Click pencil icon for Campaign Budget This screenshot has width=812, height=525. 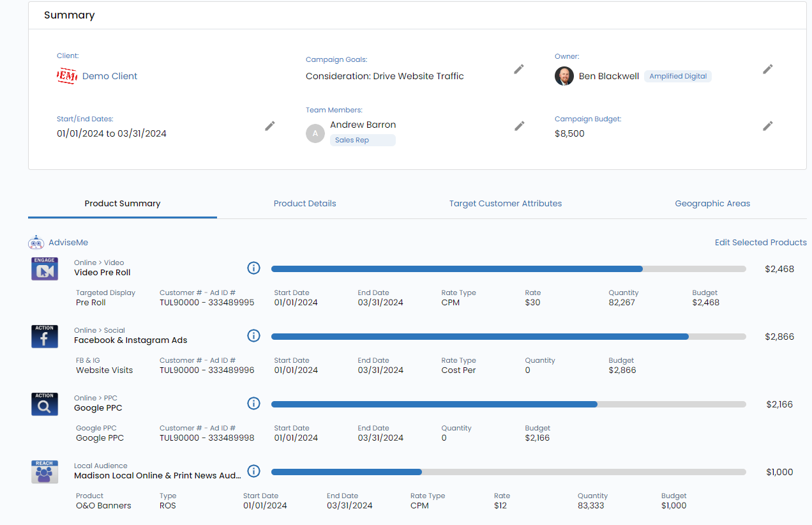768,126
